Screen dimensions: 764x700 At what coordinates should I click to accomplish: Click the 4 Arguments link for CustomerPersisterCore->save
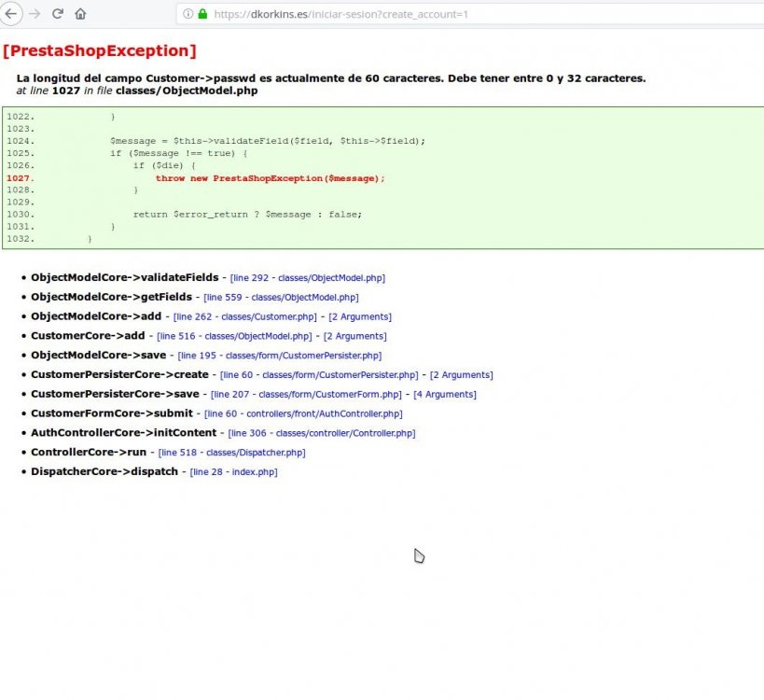[445, 394]
